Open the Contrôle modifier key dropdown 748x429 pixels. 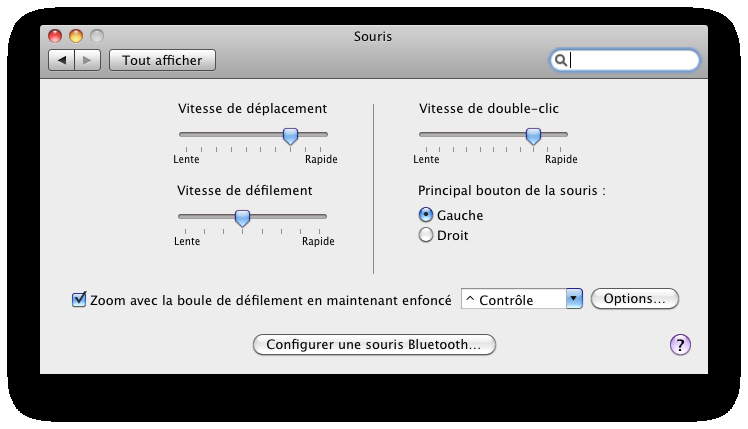click(x=521, y=299)
